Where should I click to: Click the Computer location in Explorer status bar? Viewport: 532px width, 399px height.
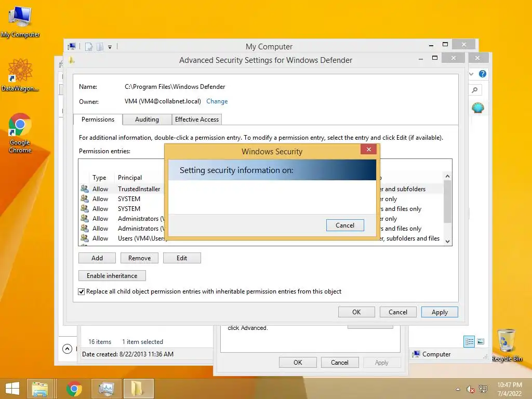coord(432,354)
